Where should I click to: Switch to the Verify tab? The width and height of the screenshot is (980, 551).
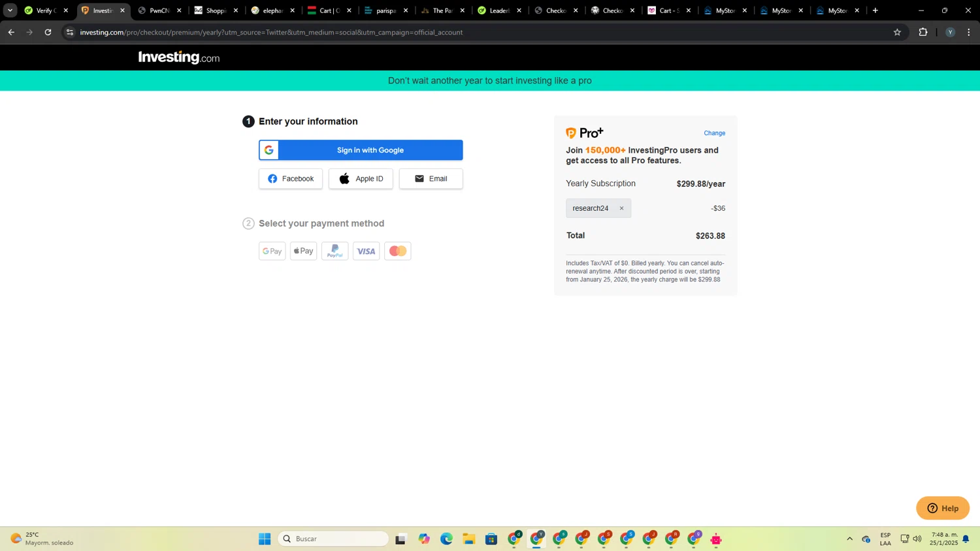(x=46, y=10)
